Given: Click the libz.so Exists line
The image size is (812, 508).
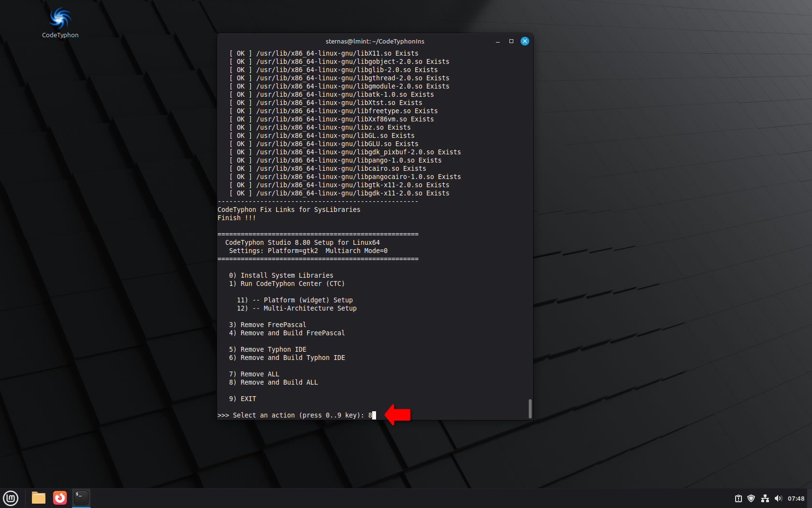Looking at the screenshot, I should tap(320, 127).
